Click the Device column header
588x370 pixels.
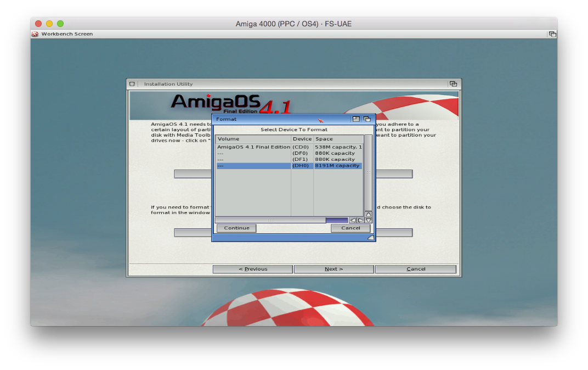pos(302,139)
